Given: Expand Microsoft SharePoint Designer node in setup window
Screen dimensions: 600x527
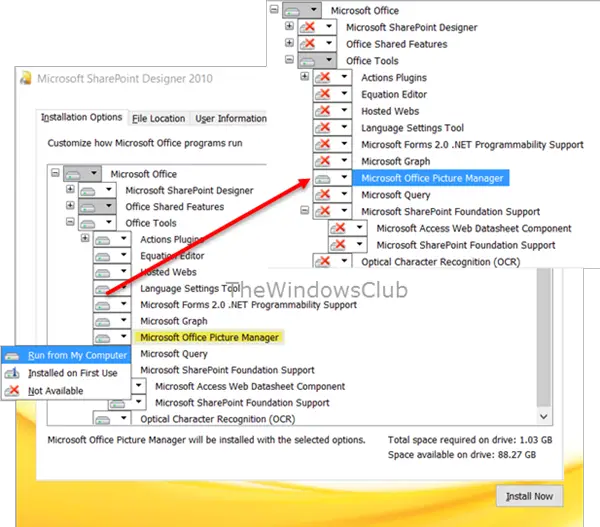Looking at the screenshot, I should click(x=70, y=189).
